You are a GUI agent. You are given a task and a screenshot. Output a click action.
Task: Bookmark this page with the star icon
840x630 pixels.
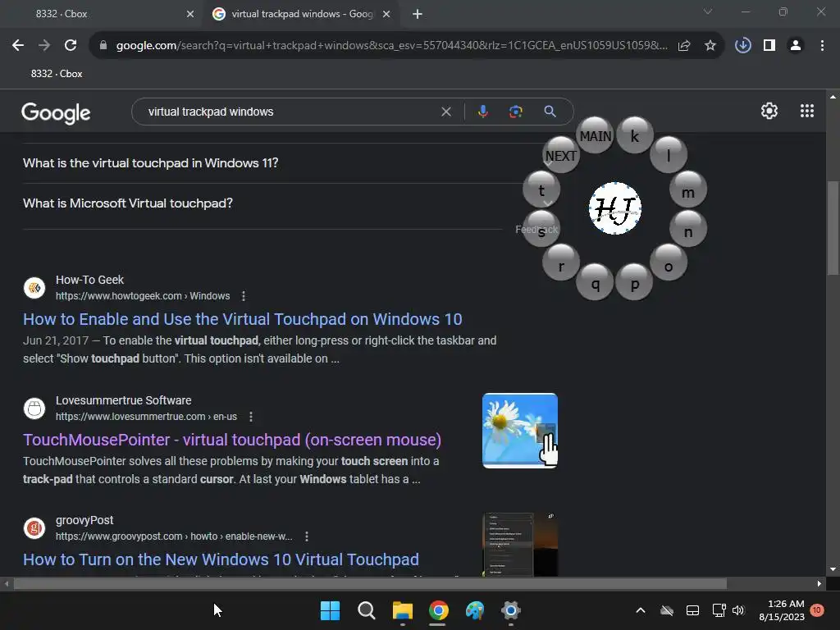tap(710, 46)
